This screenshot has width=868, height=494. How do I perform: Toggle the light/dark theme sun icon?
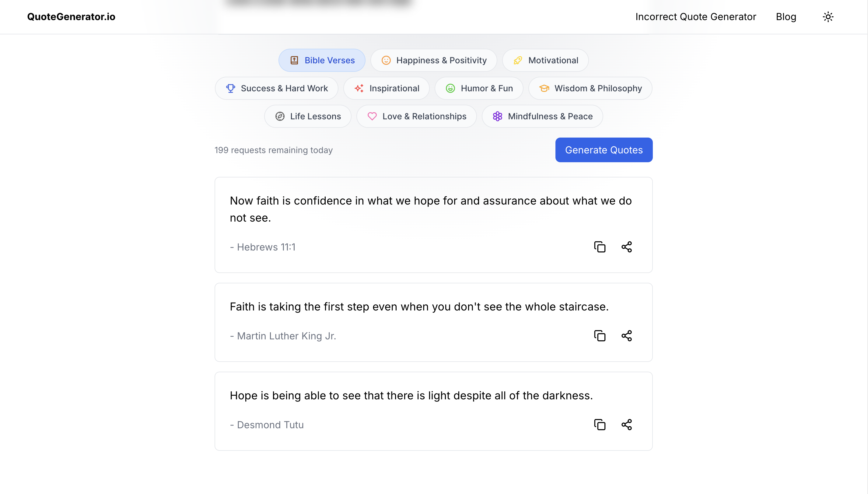(x=828, y=17)
